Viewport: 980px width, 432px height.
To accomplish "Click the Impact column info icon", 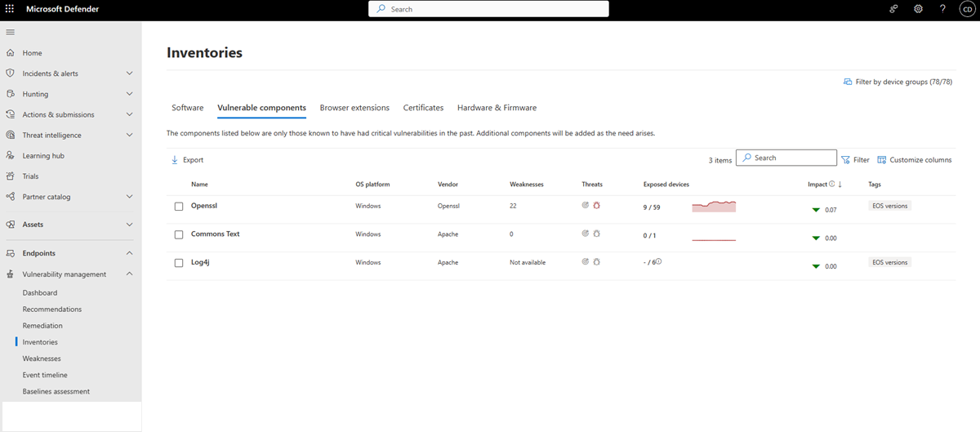I will click(832, 185).
